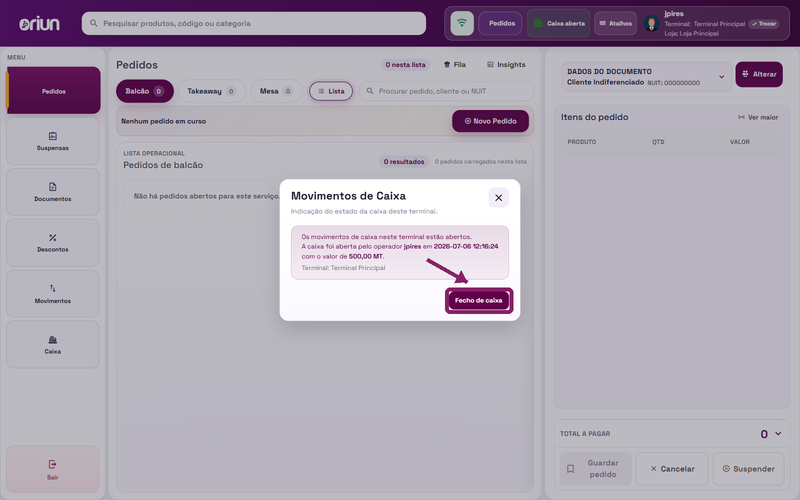The width and height of the screenshot is (800, 500).
Task: Open Insights
Action: (x=506, y=64)
